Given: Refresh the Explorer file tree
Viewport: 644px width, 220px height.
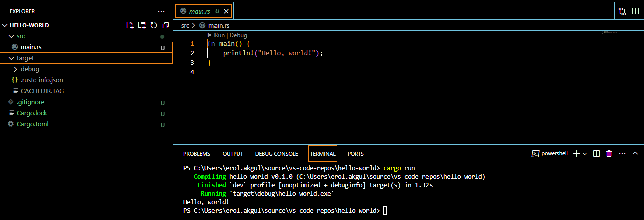Looking at the screenshot, I should tap(154, 25).
